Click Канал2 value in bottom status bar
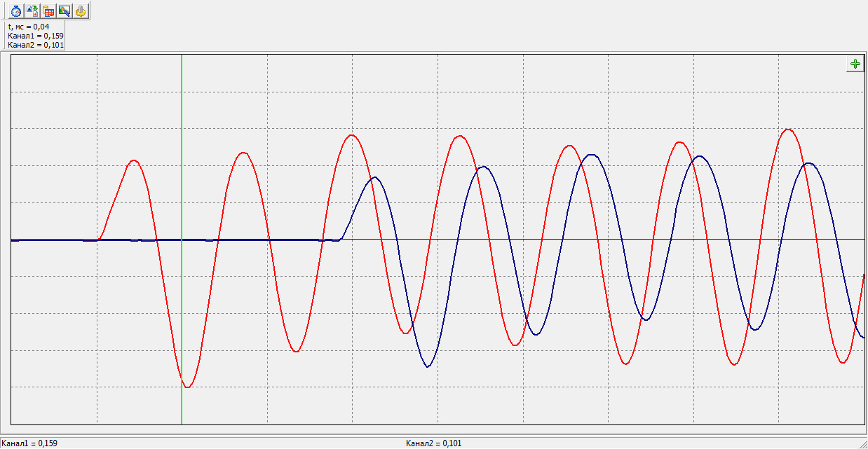868x449 pixels. [x=433, y=443]
